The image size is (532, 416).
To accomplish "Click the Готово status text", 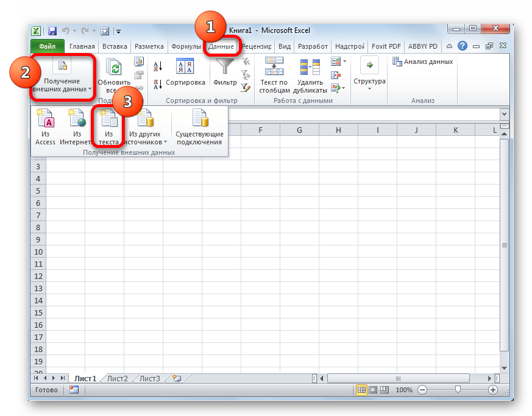I will pos(46,390).
